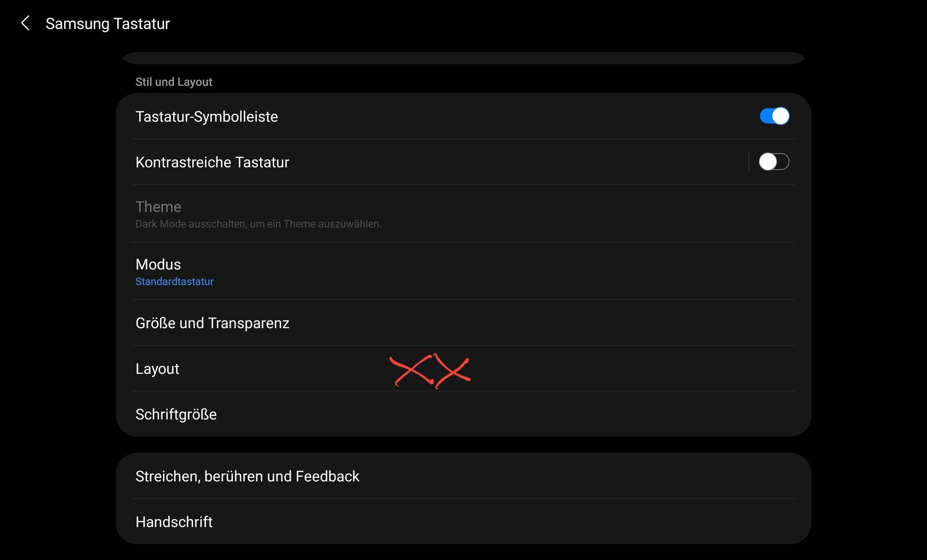927x560 pixels.
Task: Open Kontrastreiche Tastatur details via its label
Action: (x=212, y=162)
